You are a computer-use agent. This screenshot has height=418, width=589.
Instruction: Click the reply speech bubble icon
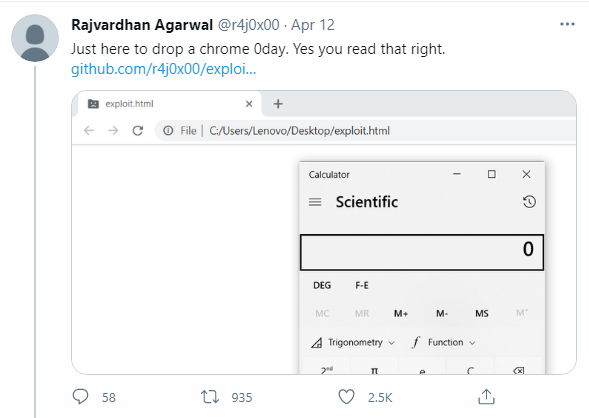(80, 397)
